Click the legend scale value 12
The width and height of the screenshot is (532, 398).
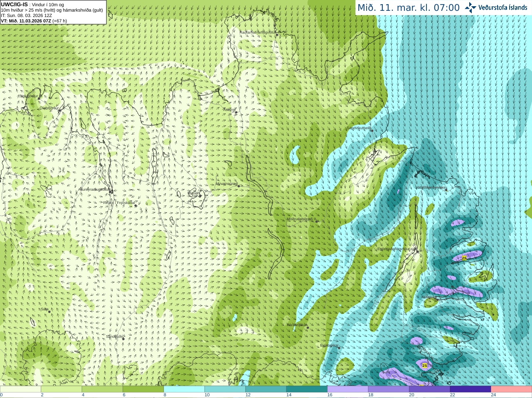tap(248, 395)
